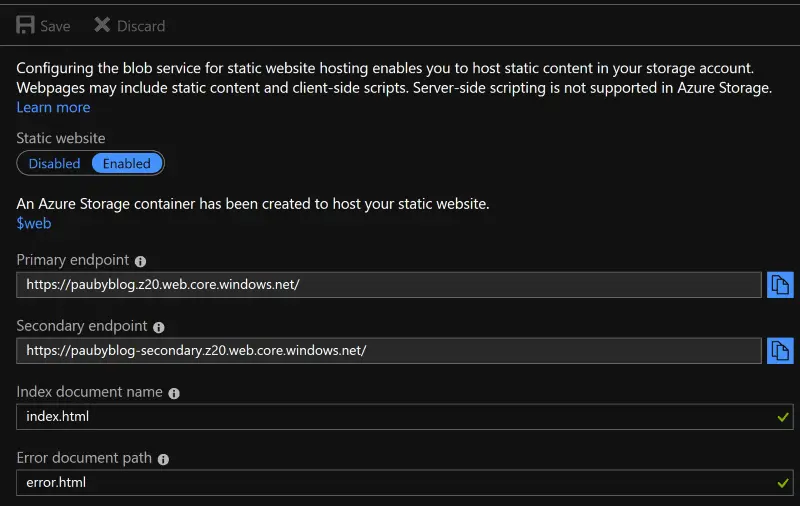Open the $web container link

[x=34, y=223]
